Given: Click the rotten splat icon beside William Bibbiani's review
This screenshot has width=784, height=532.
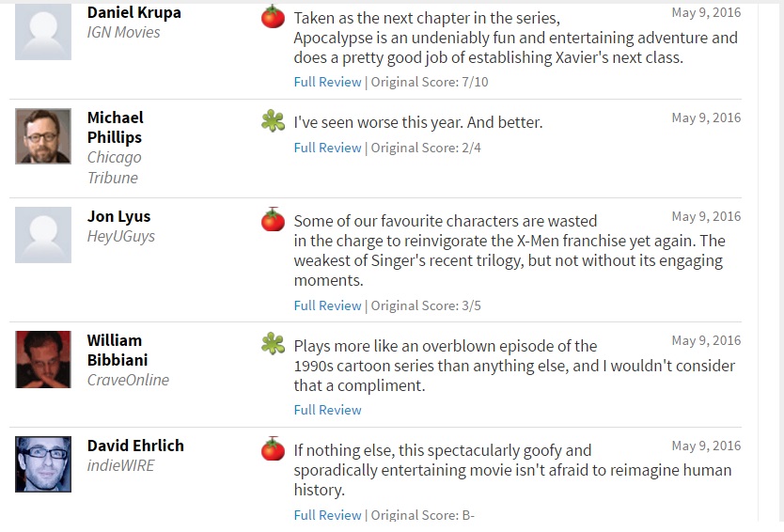Looking at the screenshot, I should [273, 344].
